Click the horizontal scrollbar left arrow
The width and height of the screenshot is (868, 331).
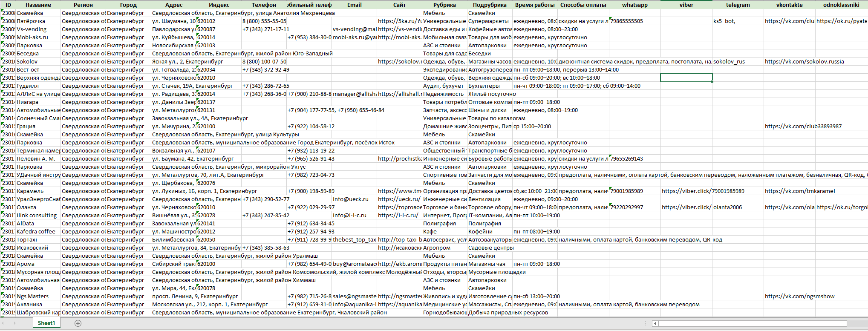[x=655, y=324]
